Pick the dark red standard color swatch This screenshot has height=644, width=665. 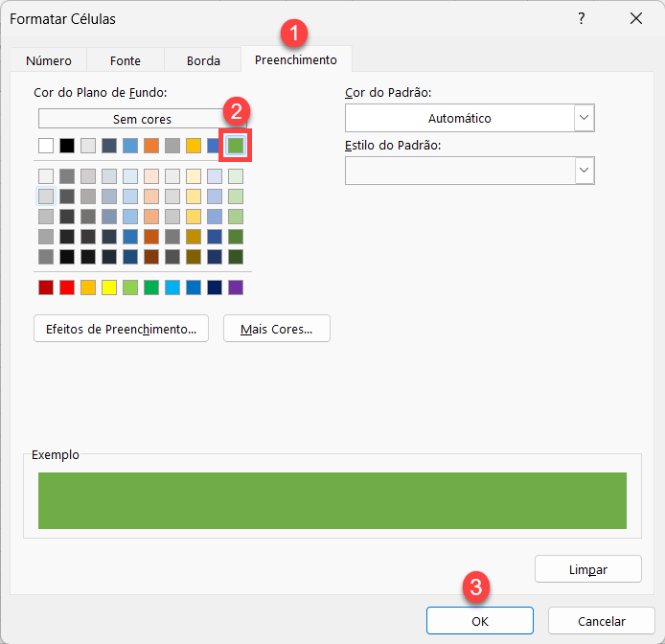pyautogui.click(x=46, y=287)
